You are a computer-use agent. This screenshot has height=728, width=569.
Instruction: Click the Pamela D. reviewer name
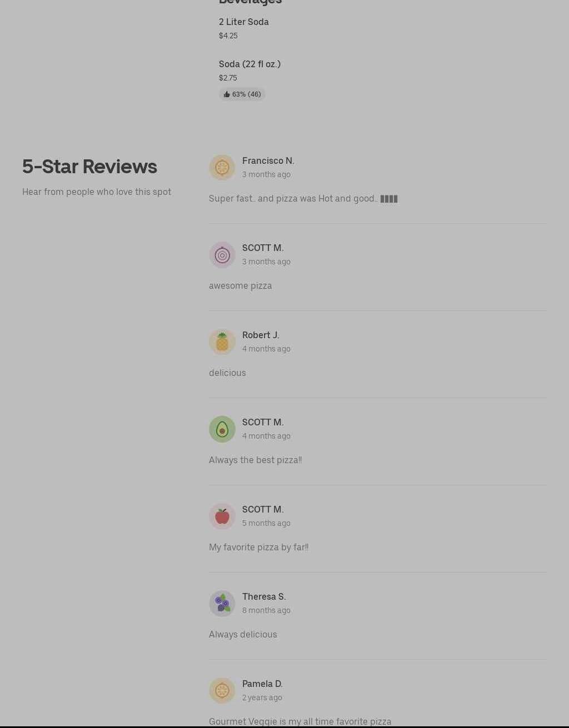pyautogui.click(x=262, y=684)
